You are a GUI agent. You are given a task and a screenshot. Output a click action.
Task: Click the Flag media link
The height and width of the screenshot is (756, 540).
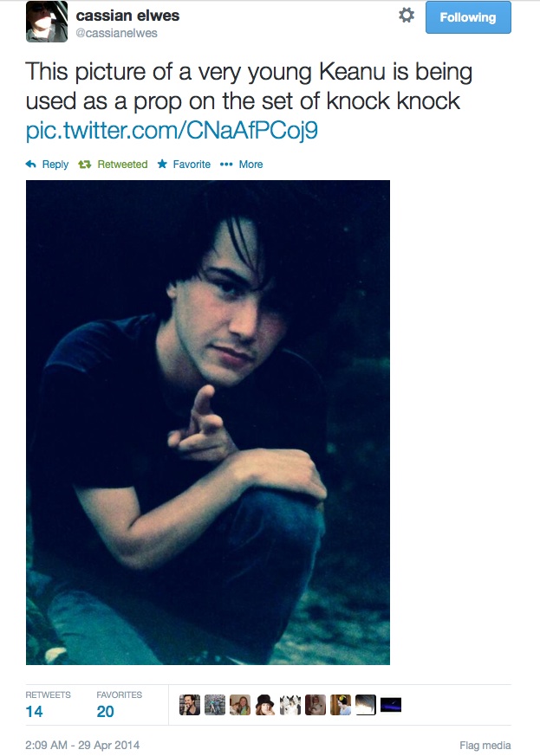(485, 745)
